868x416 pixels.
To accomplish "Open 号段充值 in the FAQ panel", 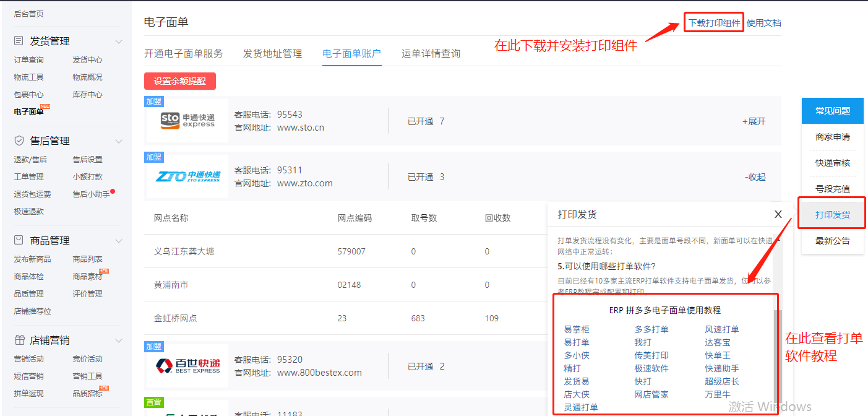I will coord(832,189).
